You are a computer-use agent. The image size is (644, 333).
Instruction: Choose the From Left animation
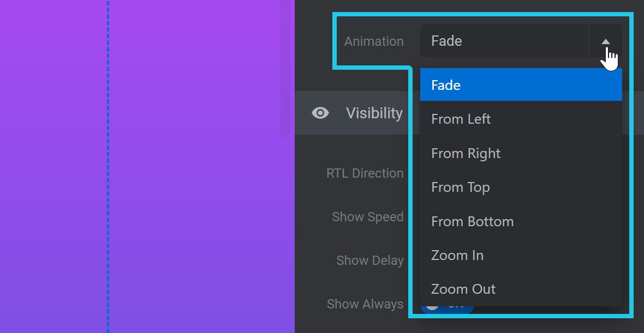pyautogui.click(x=521, y=119)
